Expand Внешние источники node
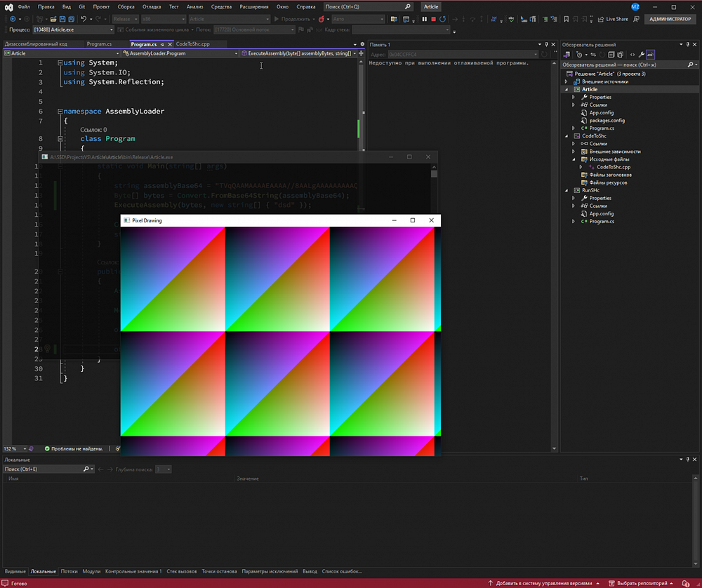The height and width of the screenshot is (588, 702). pyautogui.click(x=567, y=82)
